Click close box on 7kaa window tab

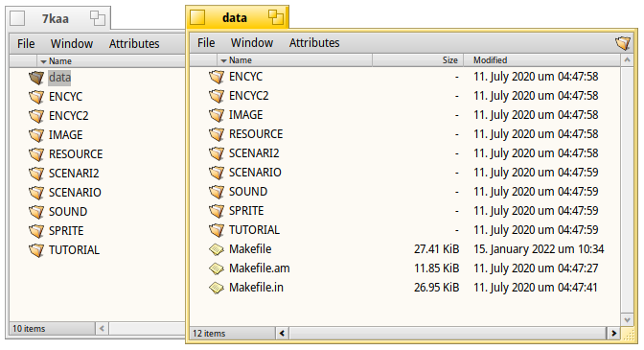click(x=17, y=18)
